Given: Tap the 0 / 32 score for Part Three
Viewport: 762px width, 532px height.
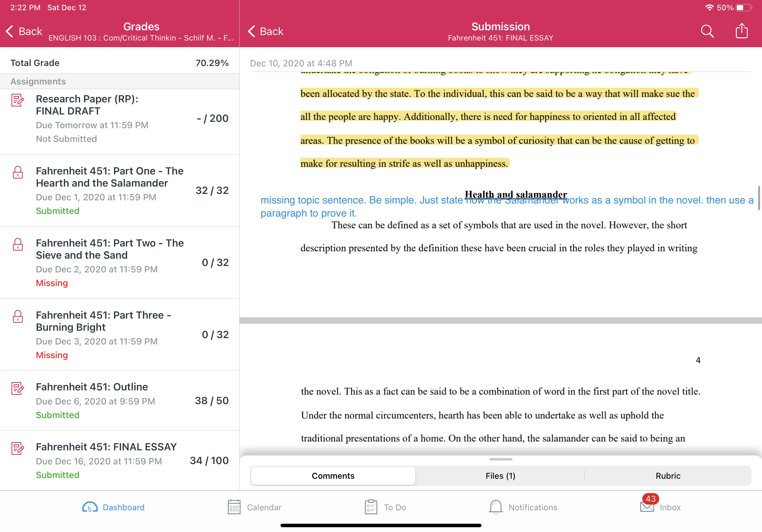Looking at the screenshot, I should 215,334.
